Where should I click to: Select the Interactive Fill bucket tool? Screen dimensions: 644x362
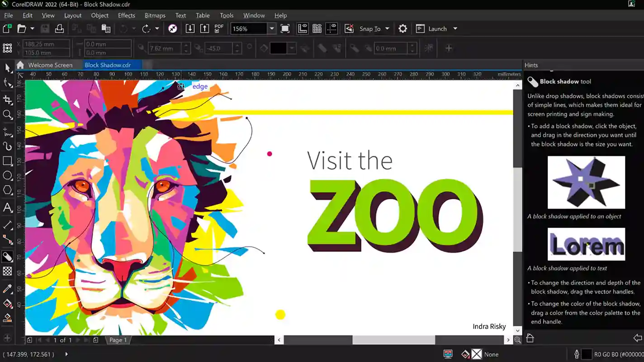coord(7,303)
